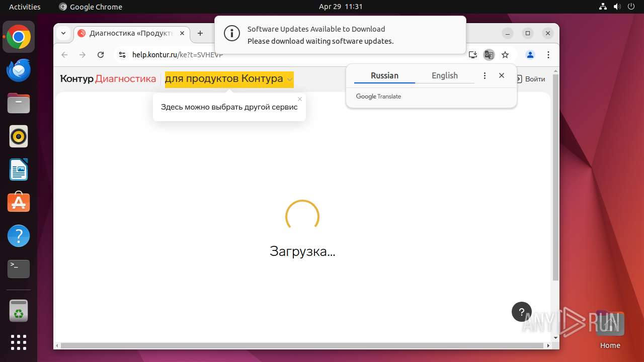Open Ubuntu Software store icon
Image resolution: width=644 pixels, height=362 pixels.
point(19,202)
